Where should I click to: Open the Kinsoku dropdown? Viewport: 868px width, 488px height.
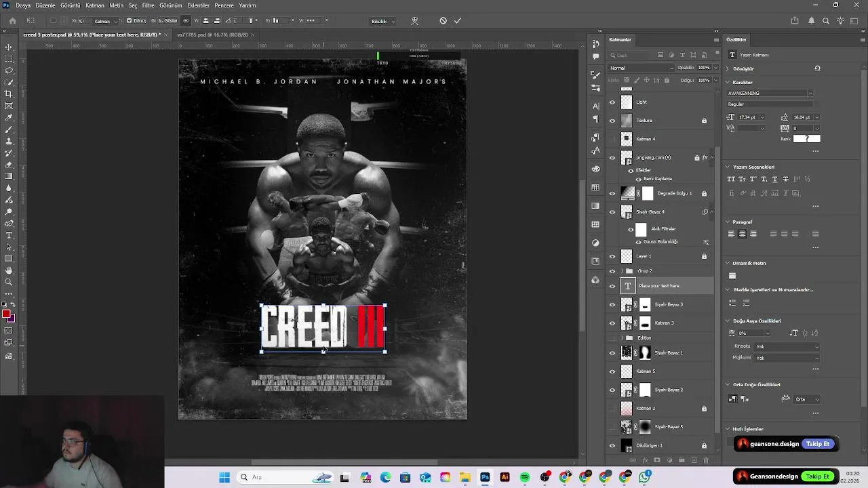pyautogui.click(x=787, y=346)
